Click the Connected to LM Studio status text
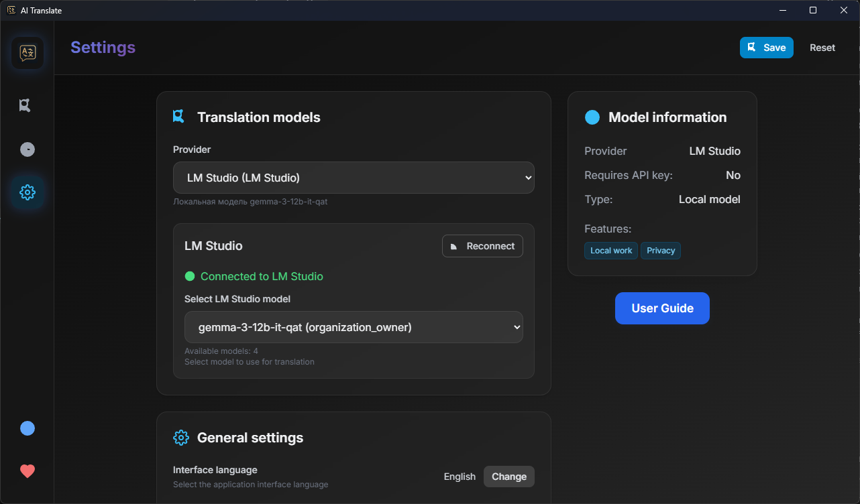This screenshot has width=860, height=504. tap(262, 276)
